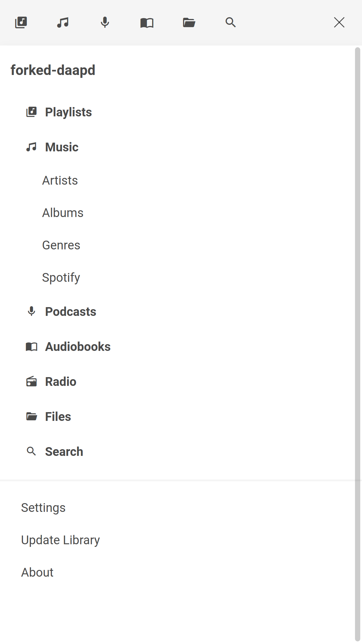
Task: Go to Artists under Music
Action: [x=60, y=181]
